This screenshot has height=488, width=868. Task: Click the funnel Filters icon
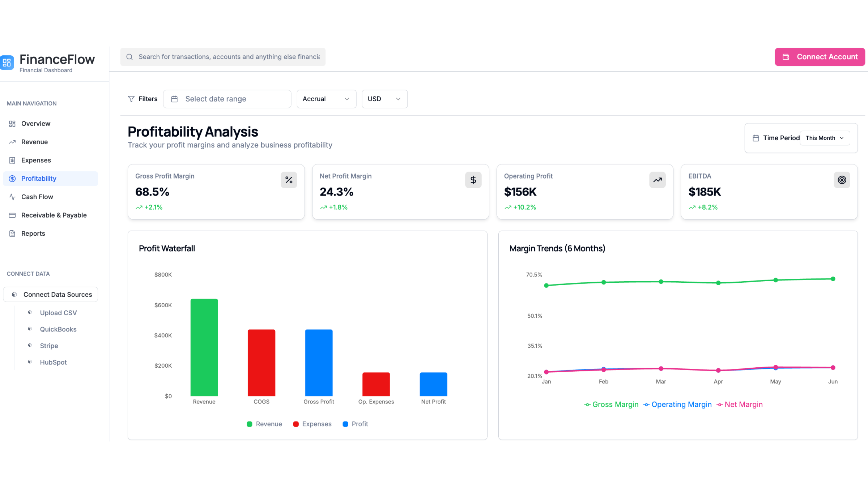point(131,99)
